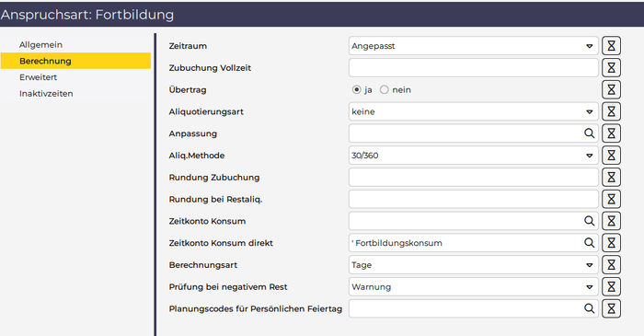Click magnifier in Zeitkonto Konsum direkt field
This screenshot has height=336, width=644.
[x=589, y=243]
